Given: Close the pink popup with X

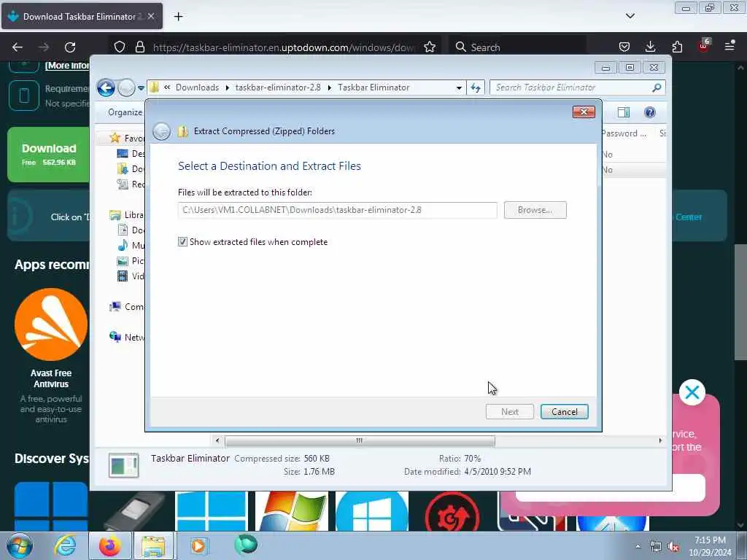Looking at the screenshot, I should (x=692, y=392).
